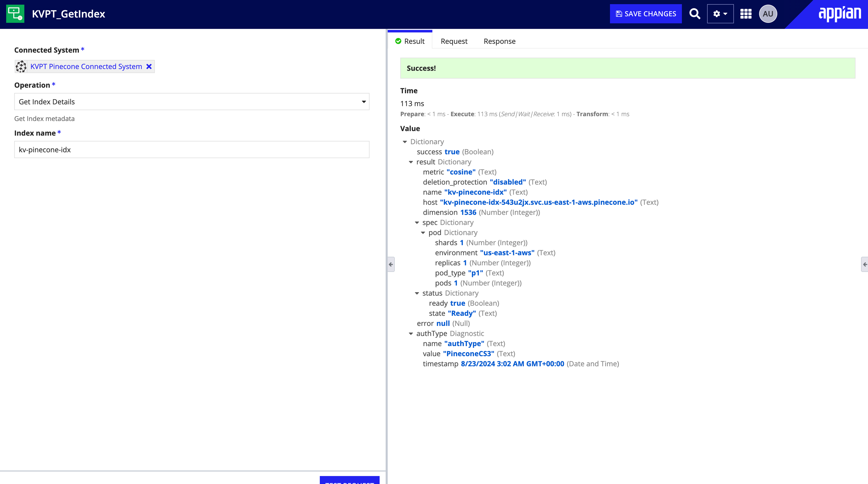Collapse the status Dictionary node
Viewport: 868px width, 484px height.
pyautogui.click(x=417, y=294)
